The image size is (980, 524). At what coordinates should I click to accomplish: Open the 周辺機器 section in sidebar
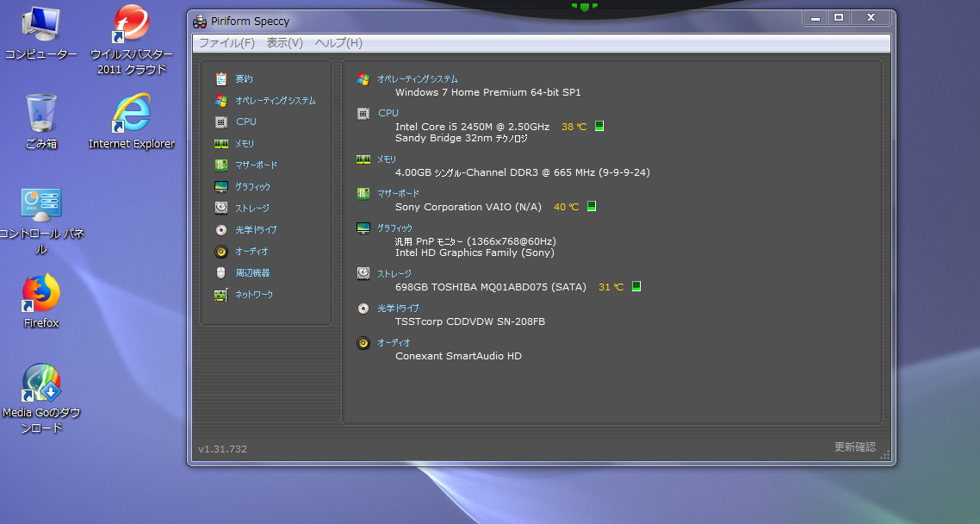[252, 272]
